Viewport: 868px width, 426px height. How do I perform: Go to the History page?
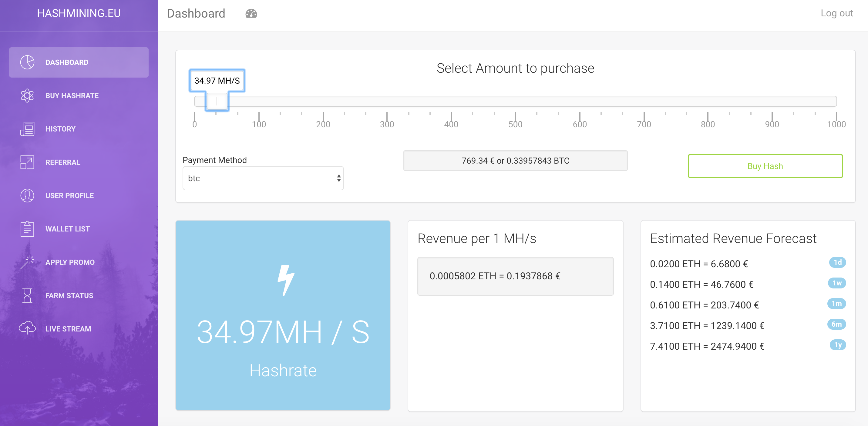coord(79,129)
